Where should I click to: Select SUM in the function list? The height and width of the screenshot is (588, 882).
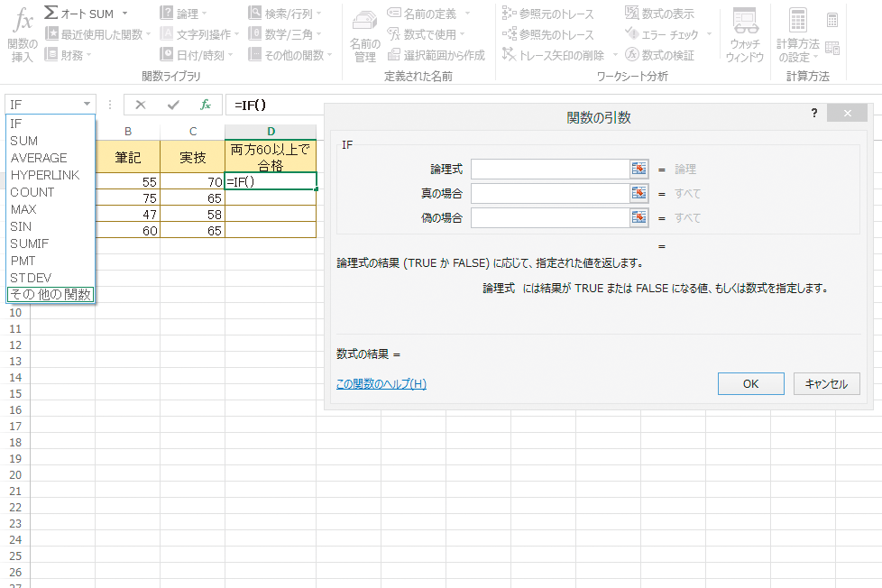51,141
